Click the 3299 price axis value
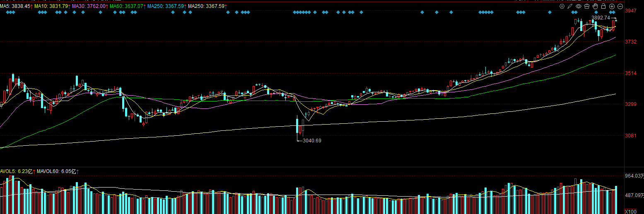 [x=631, y=104]
